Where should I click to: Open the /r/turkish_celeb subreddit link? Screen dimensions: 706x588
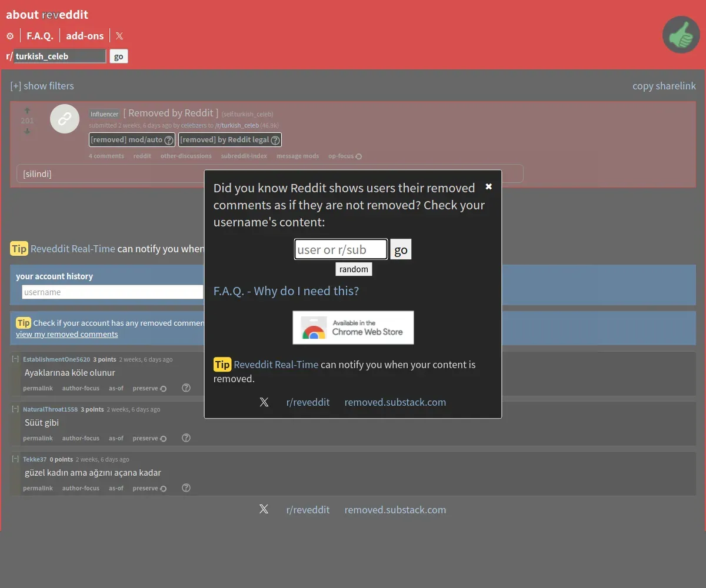point(237,125)
